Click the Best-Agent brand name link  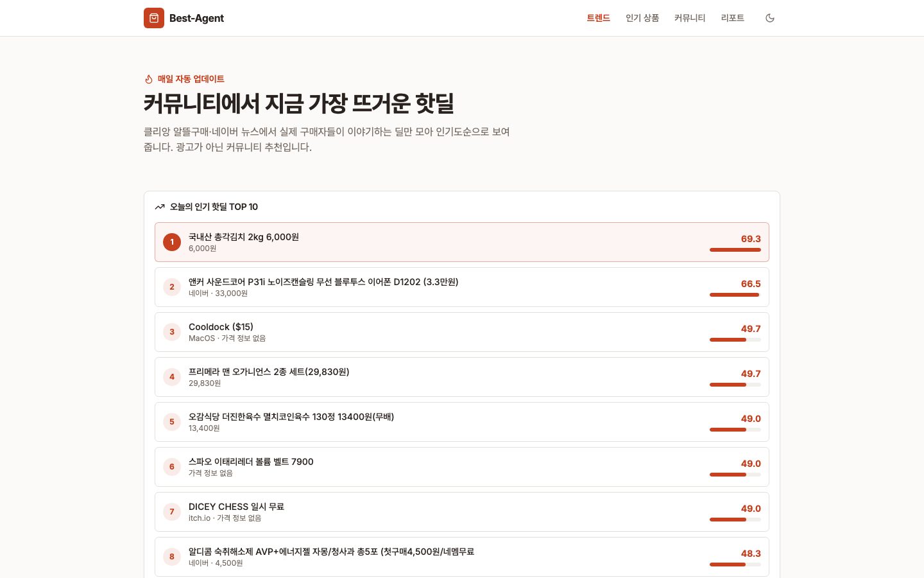click(196, 18)
